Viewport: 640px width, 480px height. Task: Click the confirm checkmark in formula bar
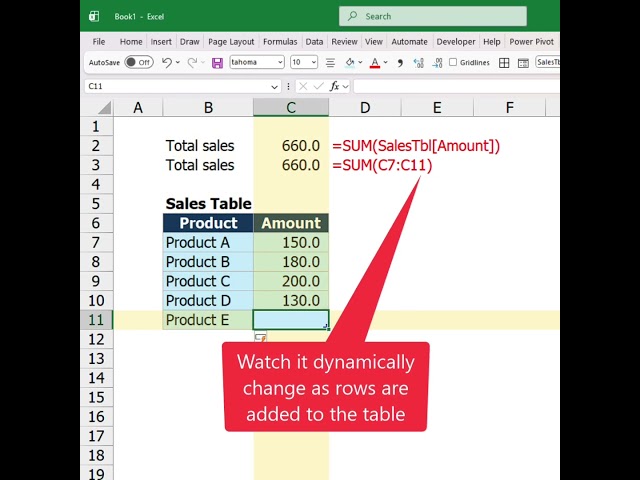tap(318, 86)
